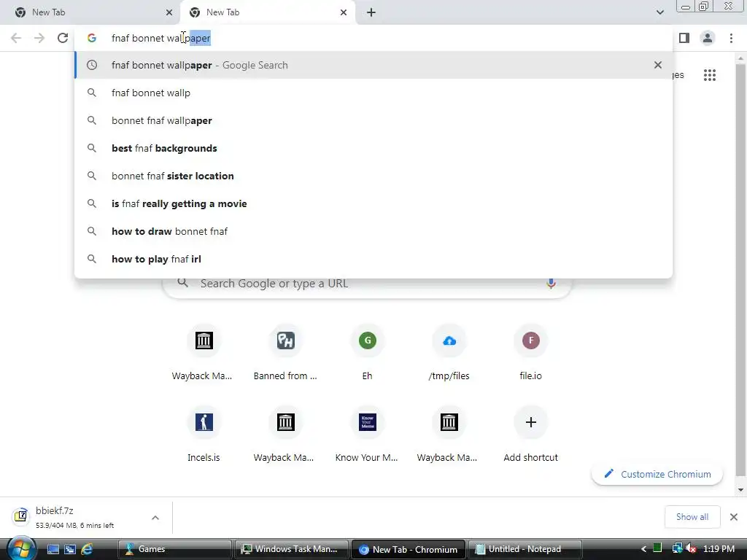Image resolution: width=747 pixels, height=560 pixels.
Task: Go back using the back arrow
Action: coord(16,38)
